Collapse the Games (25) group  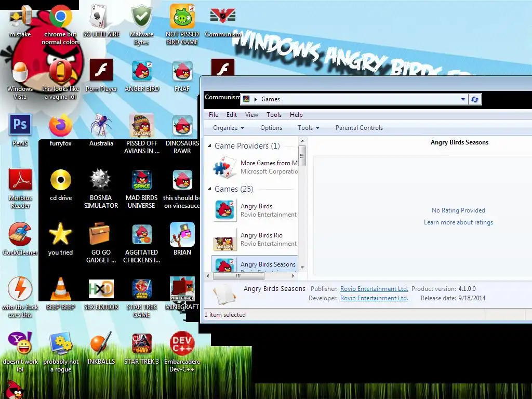(x=210, y=189)
